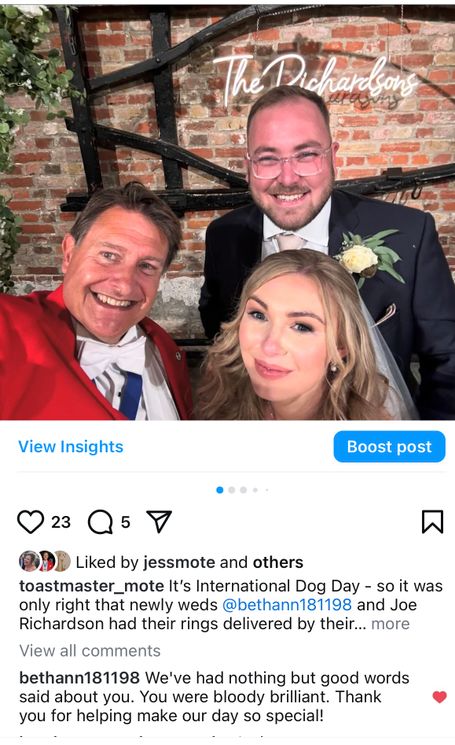Open @bethann181198 mention in caption
The image size is (455, 745).
[287, 605]
